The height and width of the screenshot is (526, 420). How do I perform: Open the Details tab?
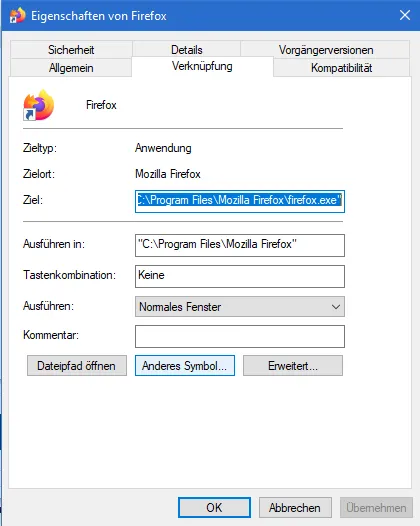187,50
